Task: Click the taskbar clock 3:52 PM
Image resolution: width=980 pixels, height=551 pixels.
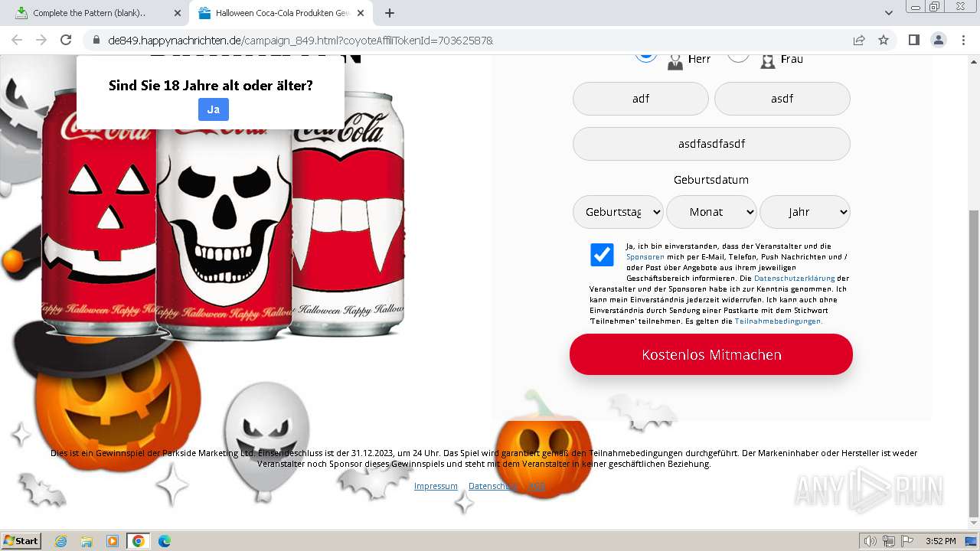Action: click(940, 541)
